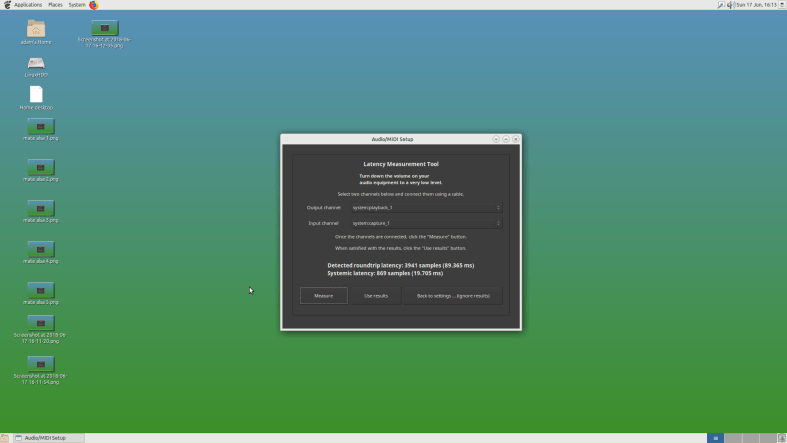The height and width of the screenshot is (443, 787).
Task: Open the Output channel dropdown
Action: coord(425,207)
